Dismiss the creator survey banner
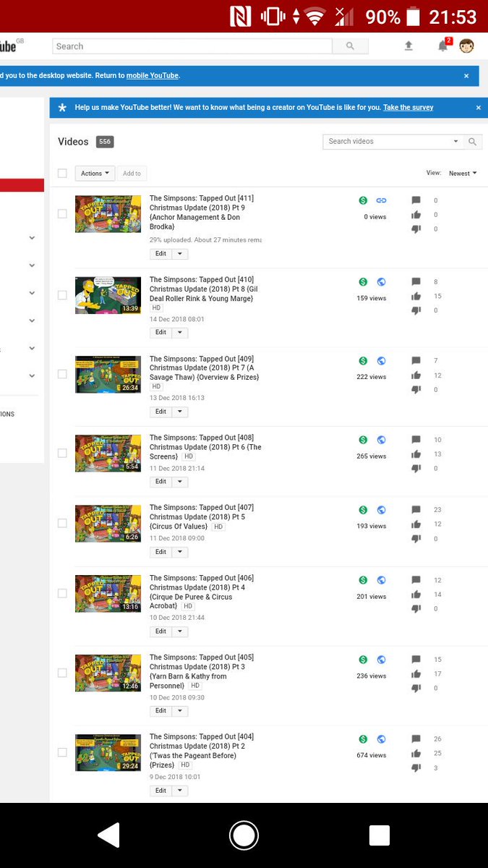This screenshot has height=868, width=488. (478, 108)
